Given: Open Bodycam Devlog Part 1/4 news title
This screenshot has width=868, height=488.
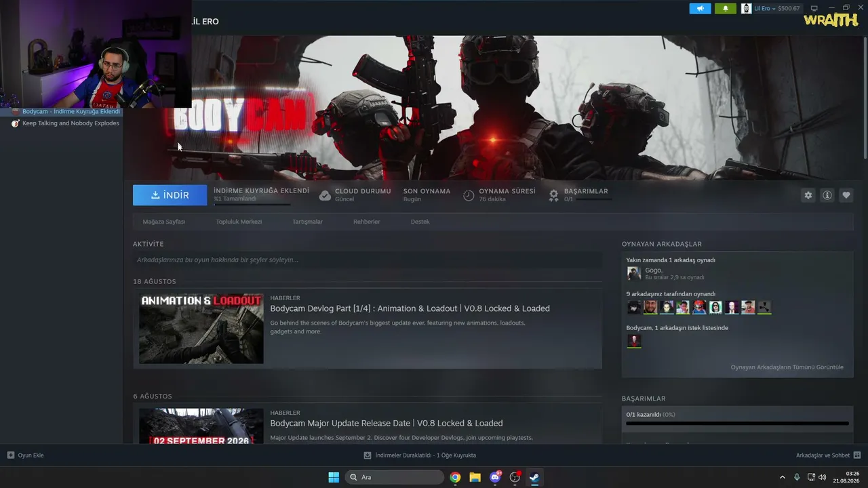Looking at the screenshot, I should pyautogui.click(x=410, y=308).
